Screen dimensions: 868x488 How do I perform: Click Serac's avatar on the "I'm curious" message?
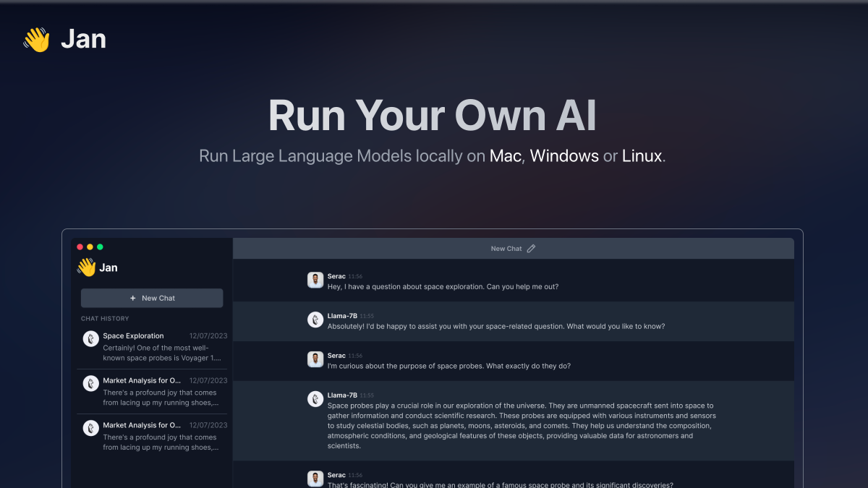pyautogui.click(x=315, y=359)
